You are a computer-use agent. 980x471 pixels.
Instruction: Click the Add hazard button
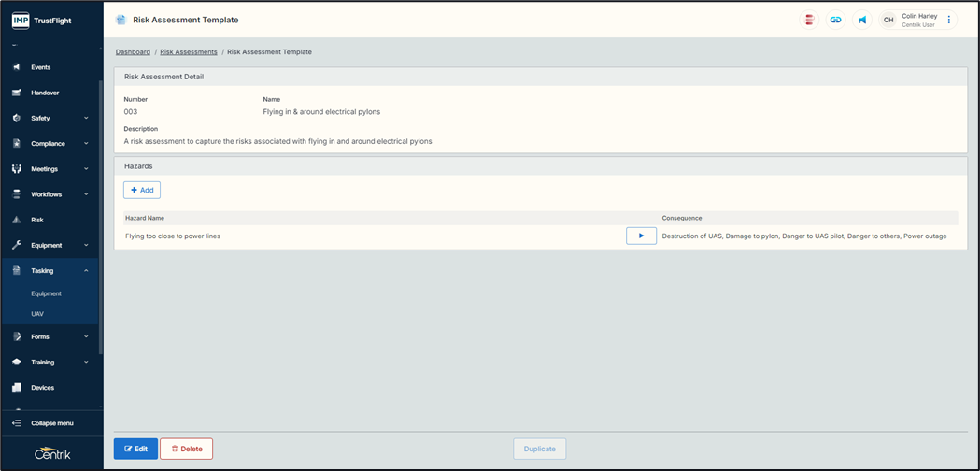click(142, 190)
